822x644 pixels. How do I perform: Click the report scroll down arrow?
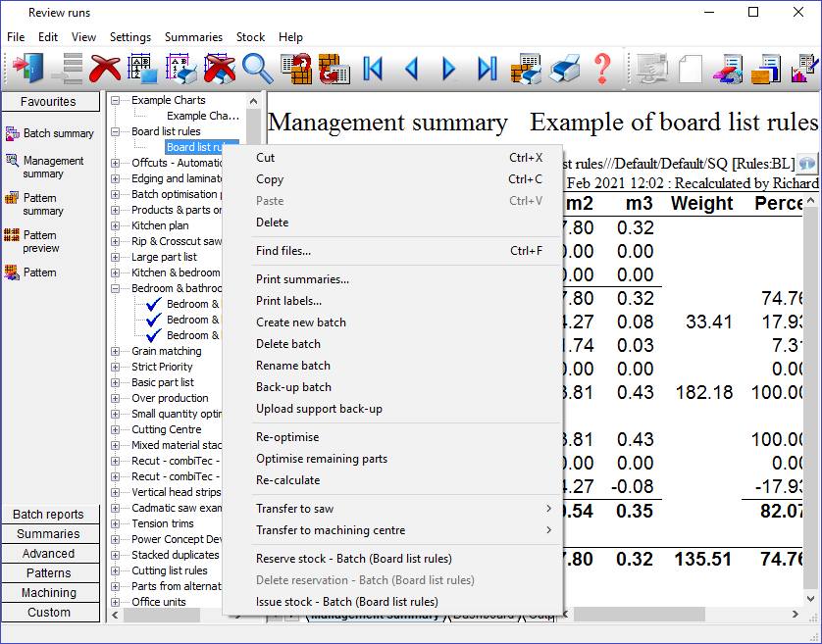coord(810,598)
